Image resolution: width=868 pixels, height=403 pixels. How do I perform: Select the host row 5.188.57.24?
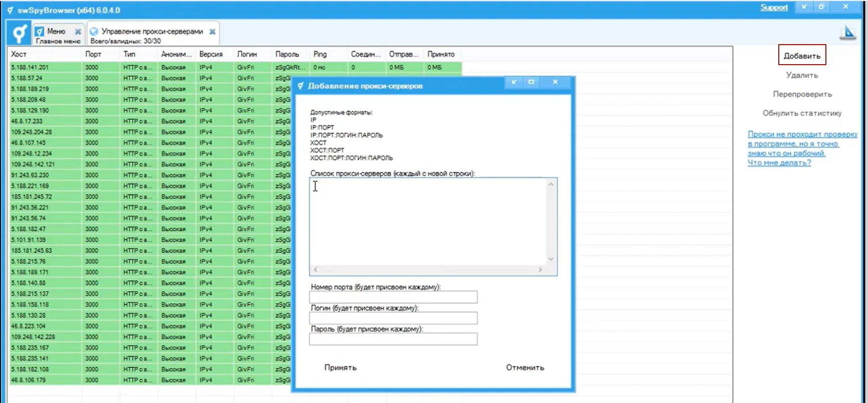pos(150,78)
